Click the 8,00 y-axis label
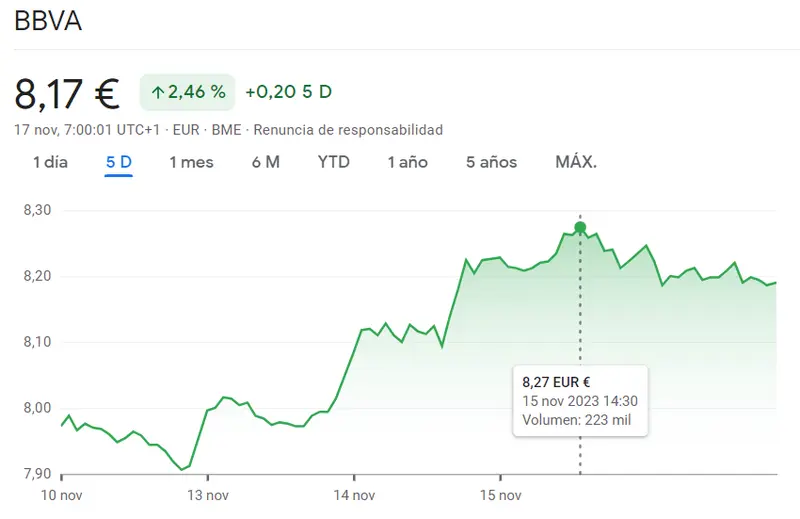Viewport: 800px width, 519px height. point(37,408)
